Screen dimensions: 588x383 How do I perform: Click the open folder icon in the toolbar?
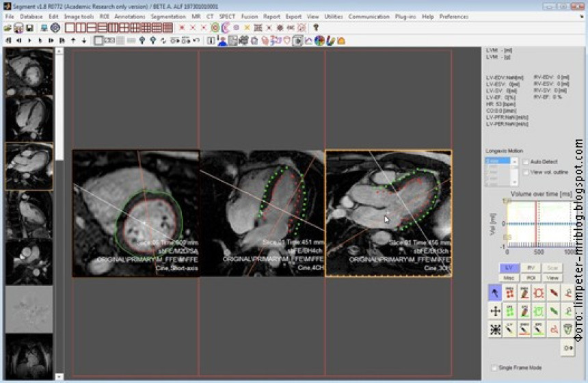[8, 28]
